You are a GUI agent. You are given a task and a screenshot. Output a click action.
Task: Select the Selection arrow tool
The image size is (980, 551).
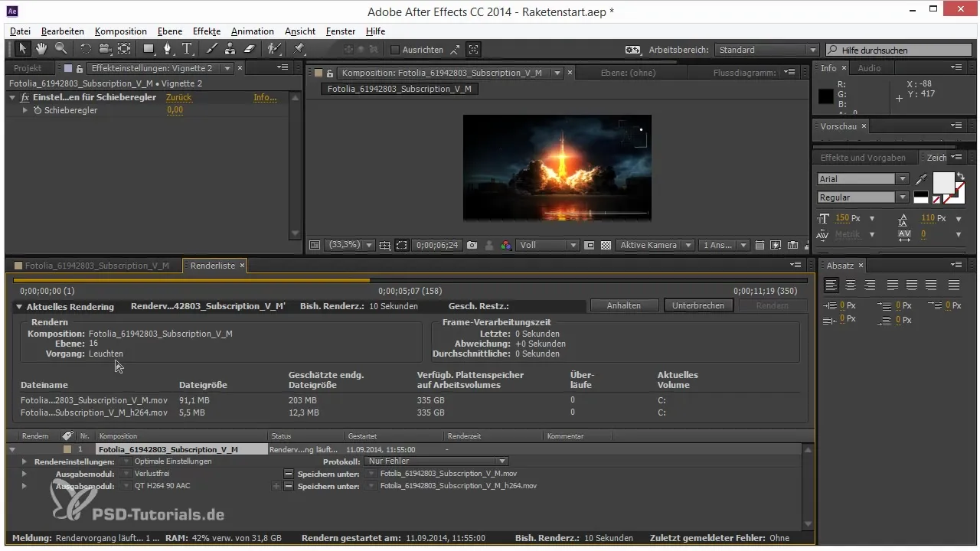pos(22,49)
